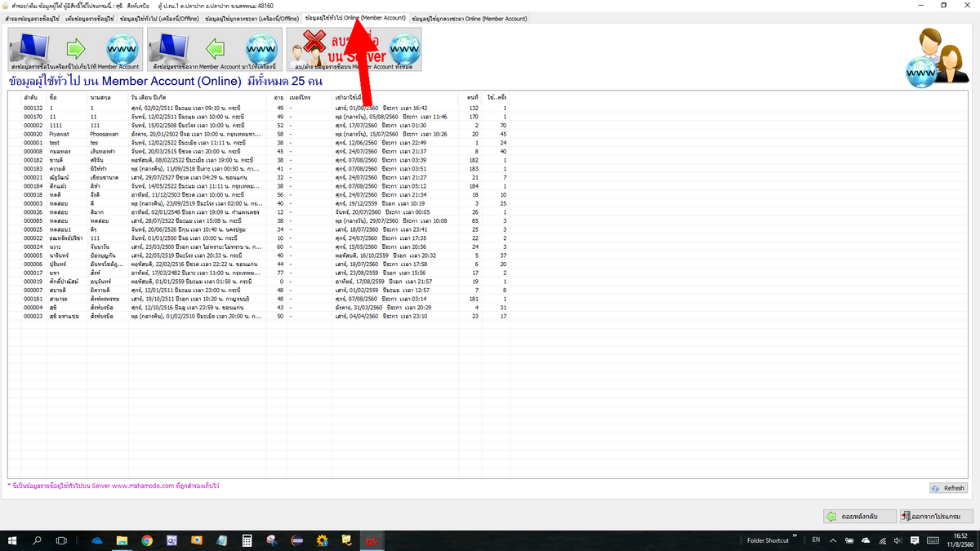This screenshot has width=980, height=551.
Task: Click the Folder Shortcut toolbar on the taskbar
Action: pos(768,540)
